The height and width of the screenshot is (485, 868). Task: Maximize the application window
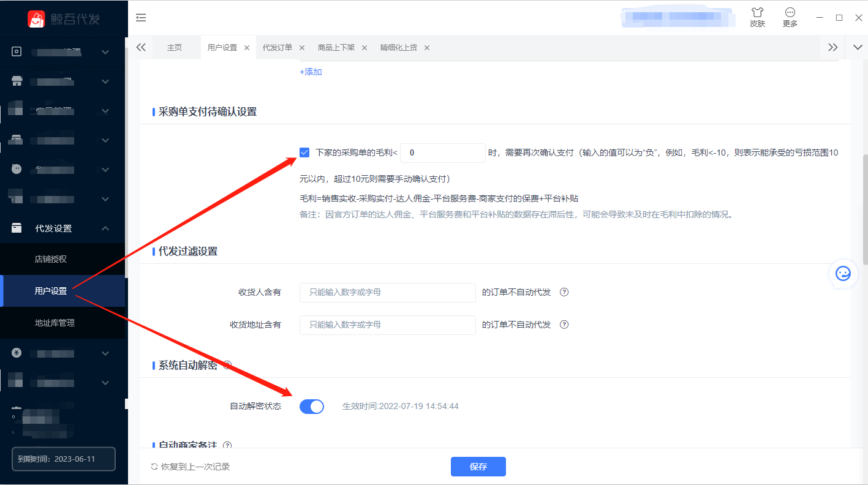(839, 18)
